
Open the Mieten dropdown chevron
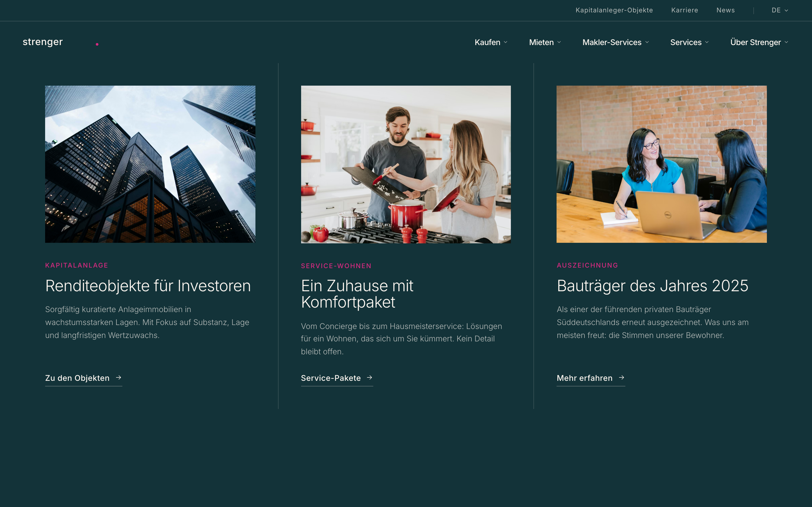[559, 42]
